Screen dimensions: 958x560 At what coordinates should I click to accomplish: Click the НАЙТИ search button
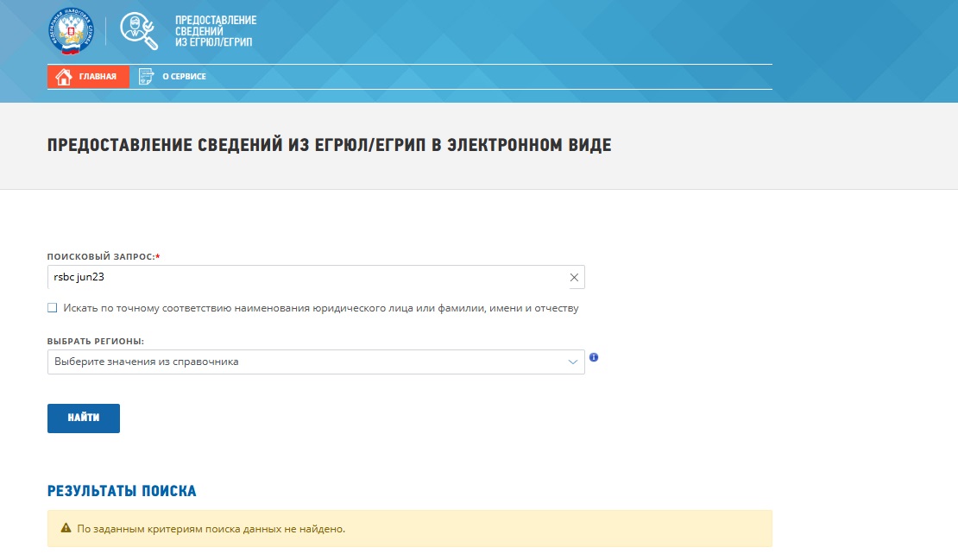[x=84, y=418]
